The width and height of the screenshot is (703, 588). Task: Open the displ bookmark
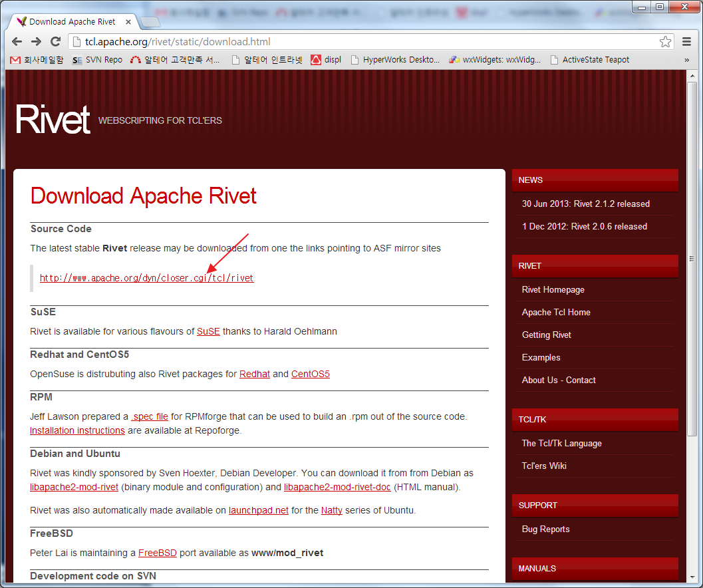(326, 60)
